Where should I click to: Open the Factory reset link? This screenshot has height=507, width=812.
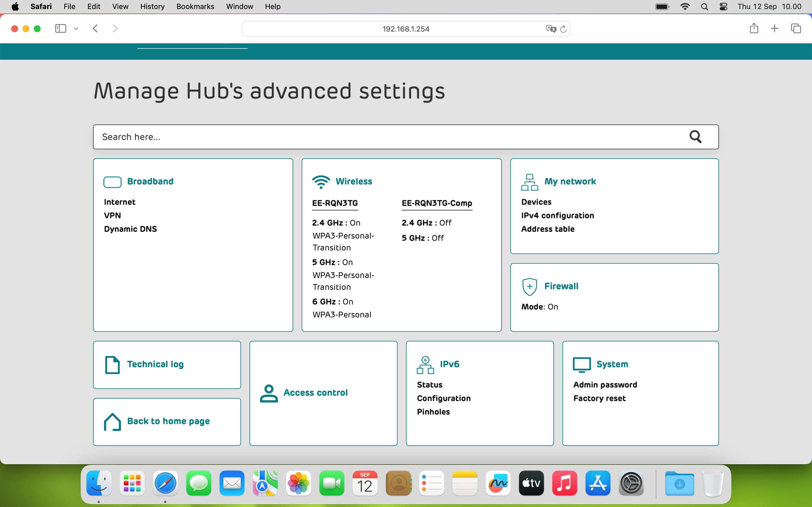tap(599, 398)
